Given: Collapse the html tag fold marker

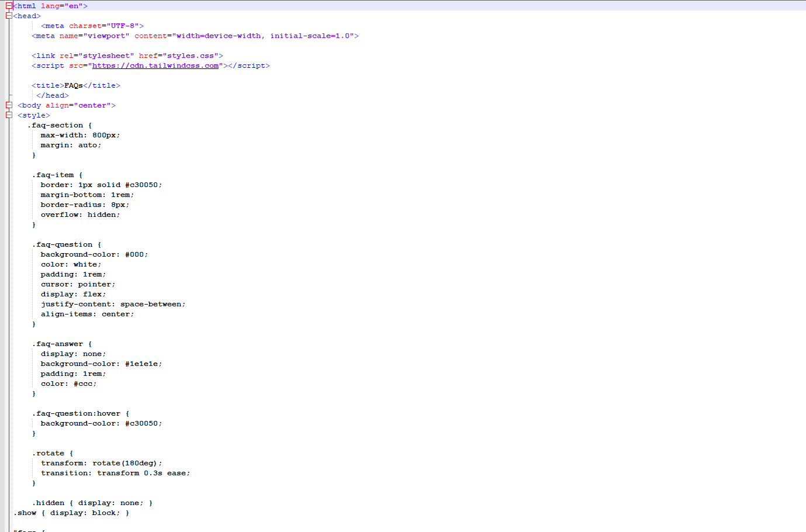Looking at the screenshot, I should point(9,6).
